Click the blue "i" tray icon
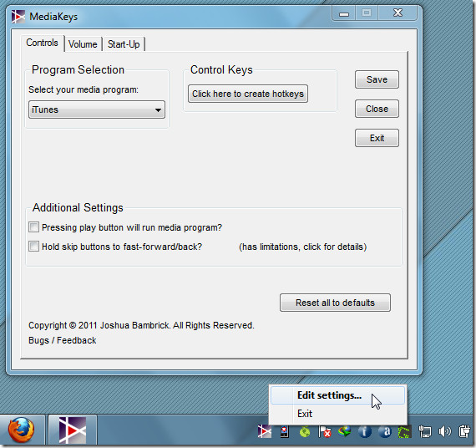This screenshot has width=476, height=448. point(365,431)
